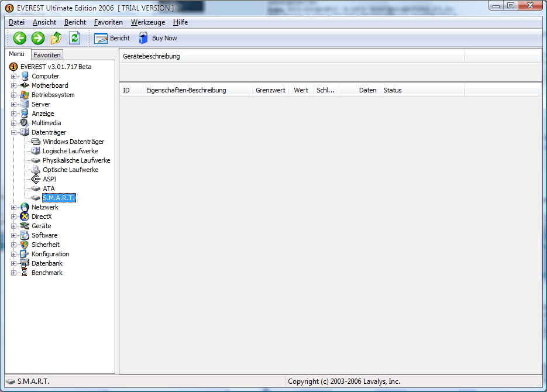The width and height of the screenshot is (547, 392).
Task: Click the Schl... column header
Action: tap(326, 90)
